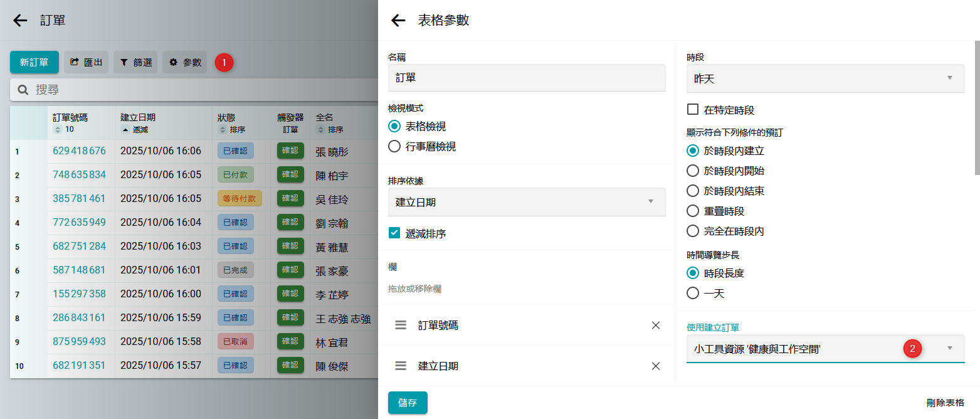The width and height of the screenshot is (980, 419).
Task: Remove the 訂單號碼 column with X
Action: click(x=656, y=326)
